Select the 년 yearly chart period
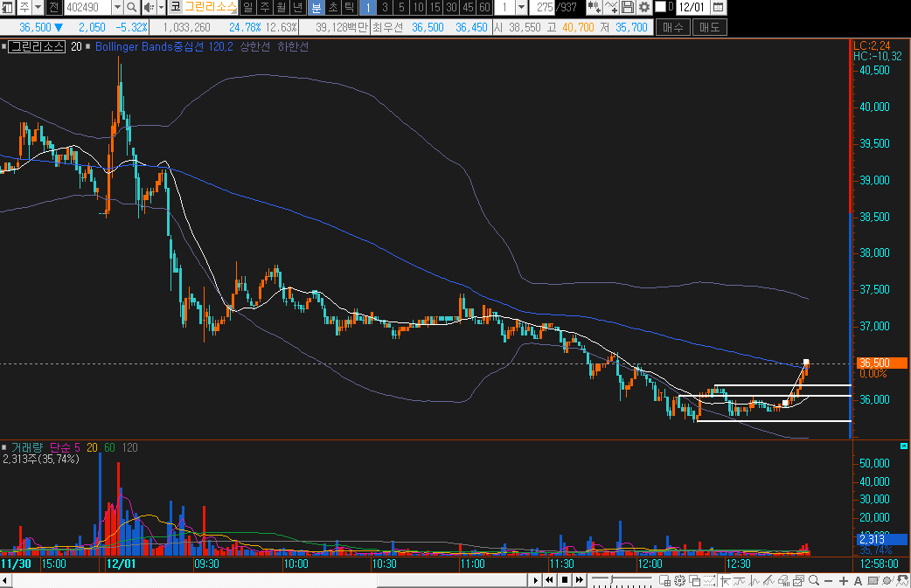Screen dimensions: 911x588 pos(299,7)
